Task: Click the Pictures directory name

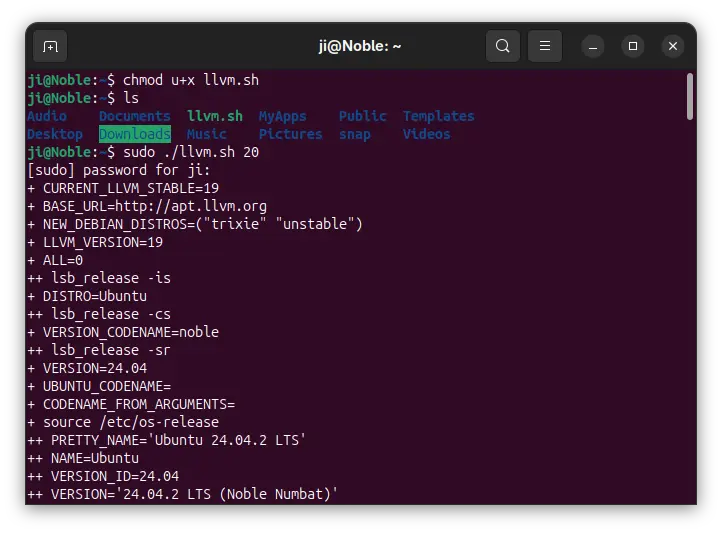Action: click(x=290, y=134)
